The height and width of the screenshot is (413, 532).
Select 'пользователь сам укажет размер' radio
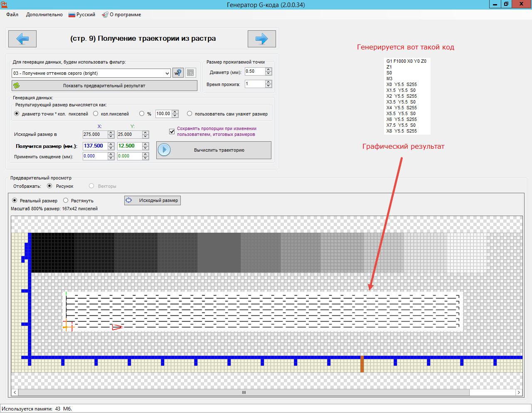click(190, 113)
